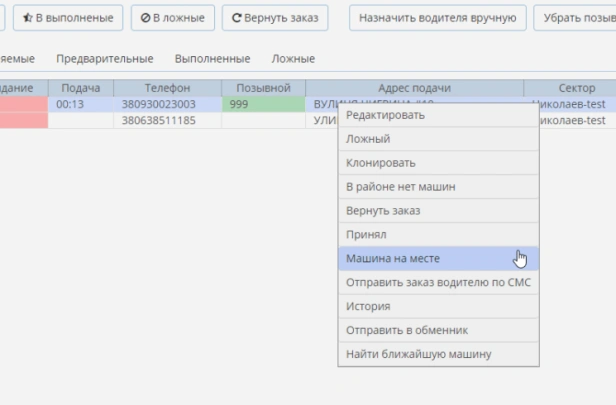Click the 'В ложные' button
Screen dimensions: 616x405
pyautogui.click(x=173, y=18)
